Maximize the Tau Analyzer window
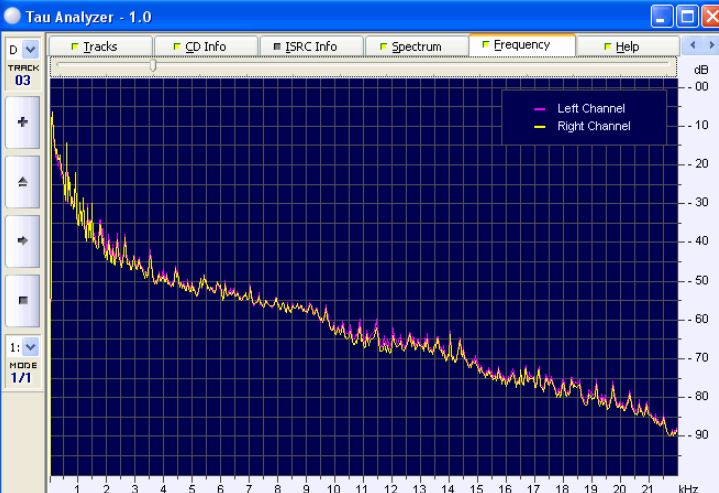719x493 pixels. click(687, 17)
